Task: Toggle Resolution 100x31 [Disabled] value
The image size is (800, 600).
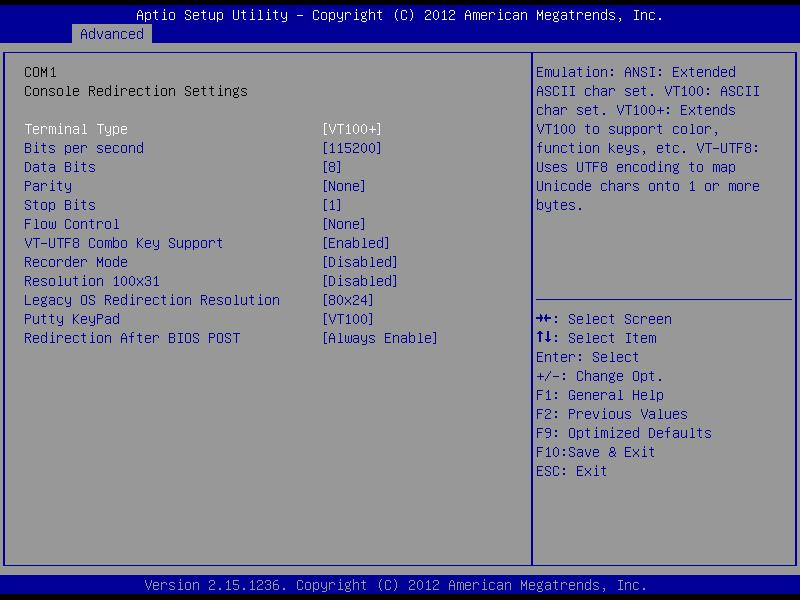Action: click(359, 281)
